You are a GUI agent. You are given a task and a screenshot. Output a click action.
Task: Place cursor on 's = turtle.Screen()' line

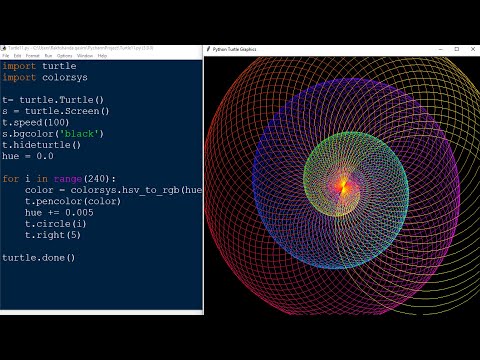click(56, 111)
